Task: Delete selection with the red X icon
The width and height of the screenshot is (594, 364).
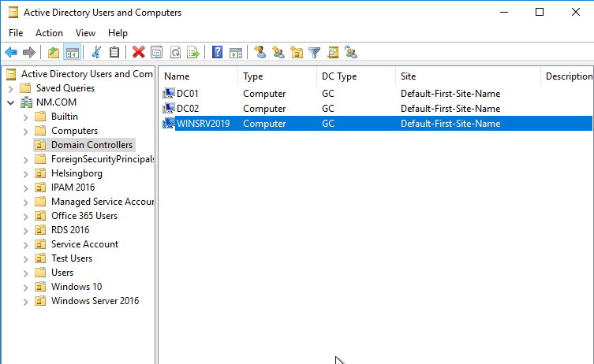Action: [138, 52]
